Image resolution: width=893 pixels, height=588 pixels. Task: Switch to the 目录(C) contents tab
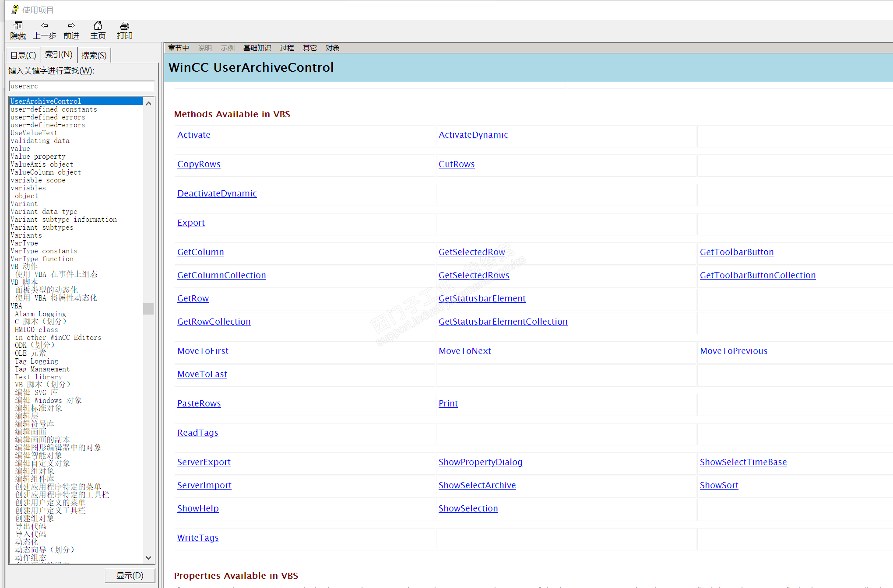click(23, 55)
